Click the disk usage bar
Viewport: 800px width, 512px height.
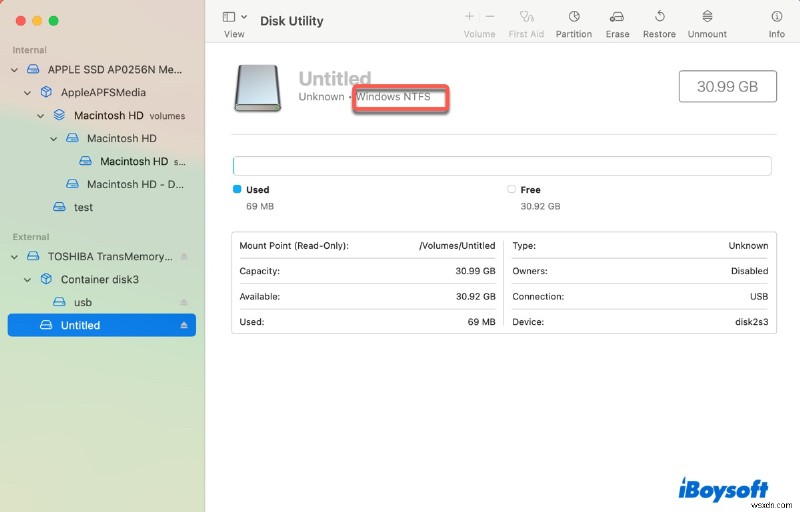(x=502, y=166)
